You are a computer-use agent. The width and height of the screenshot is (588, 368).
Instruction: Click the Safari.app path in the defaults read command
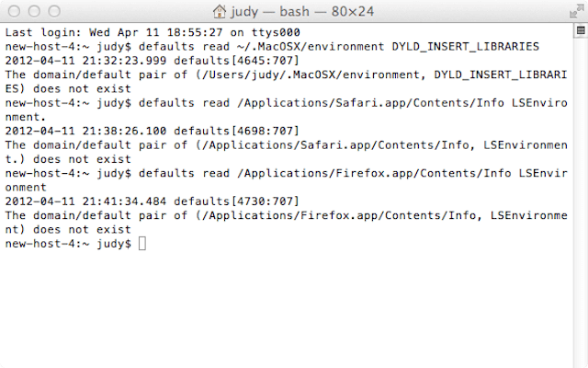[x=370, y=103]
